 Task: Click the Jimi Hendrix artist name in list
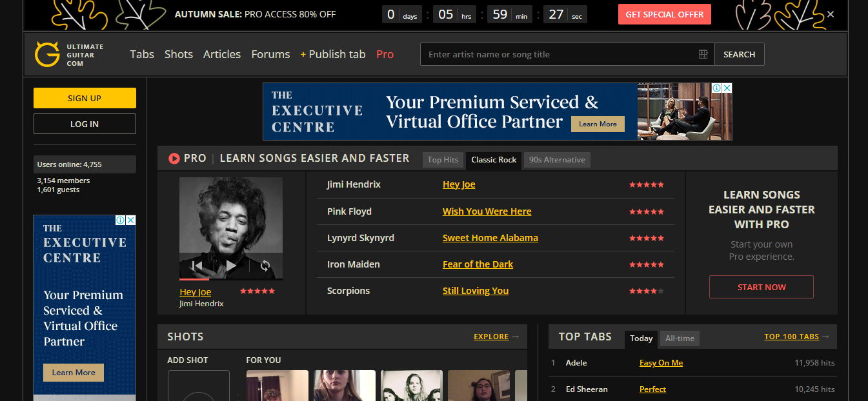[x=354, y=184]
